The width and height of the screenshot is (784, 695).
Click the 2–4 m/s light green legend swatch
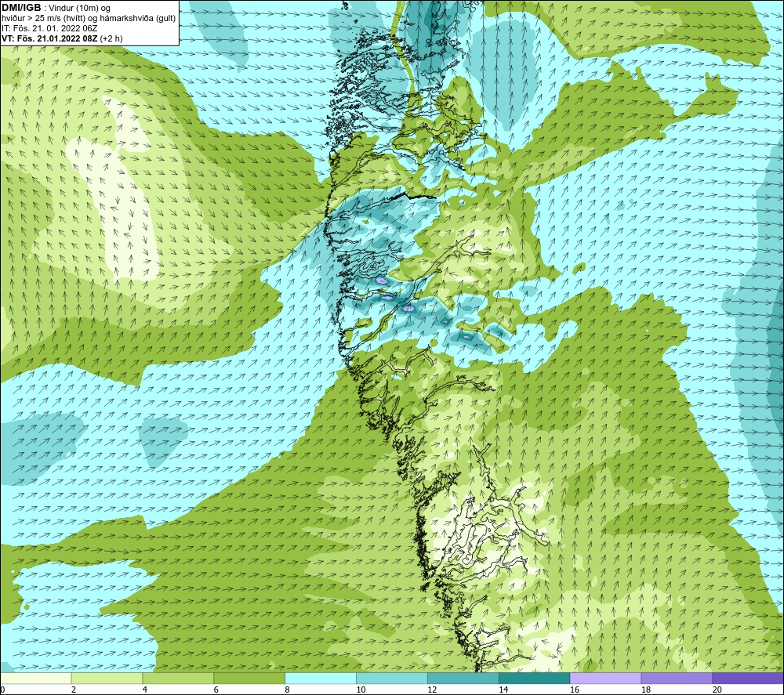click(x=107, y=679)
